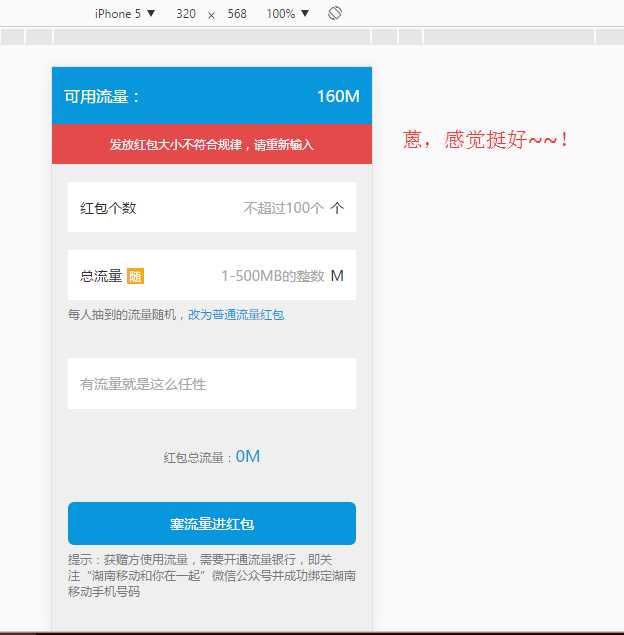The width and height of the screenshot is (624, 635).
Task: Click the red error banner 发放红包大小不符合规律
Action: [212, 144]
